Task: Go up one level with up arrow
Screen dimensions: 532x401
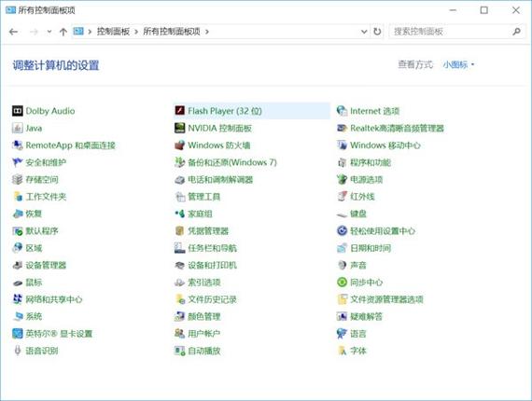Action: pos(63,32)
